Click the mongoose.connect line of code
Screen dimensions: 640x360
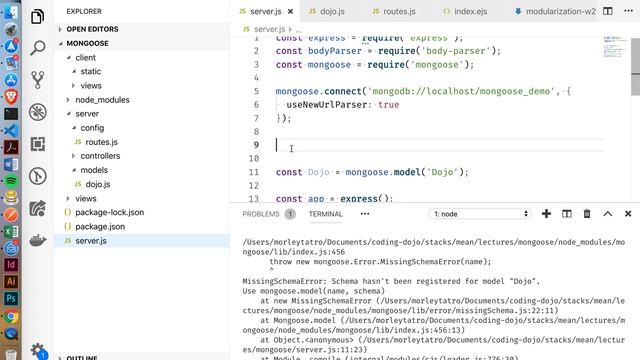point(423,91)
